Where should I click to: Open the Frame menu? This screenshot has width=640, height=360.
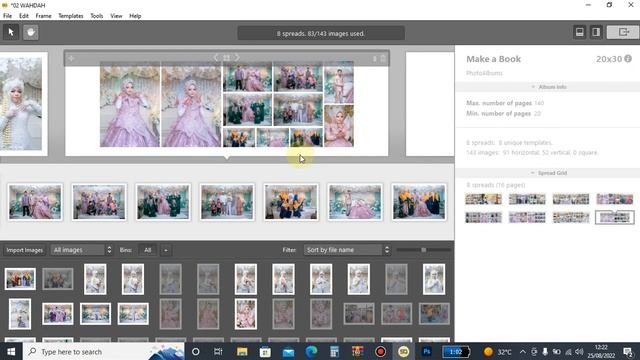coord(43,16)
